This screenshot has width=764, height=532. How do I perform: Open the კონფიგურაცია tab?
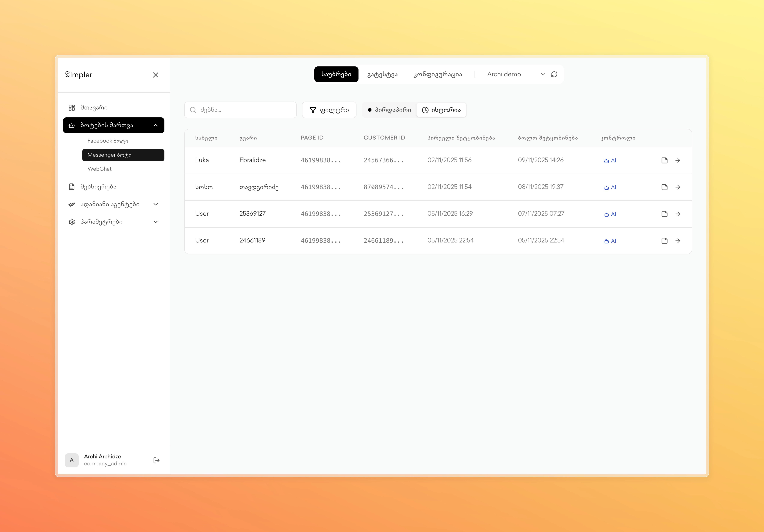(x=438, y=74)
